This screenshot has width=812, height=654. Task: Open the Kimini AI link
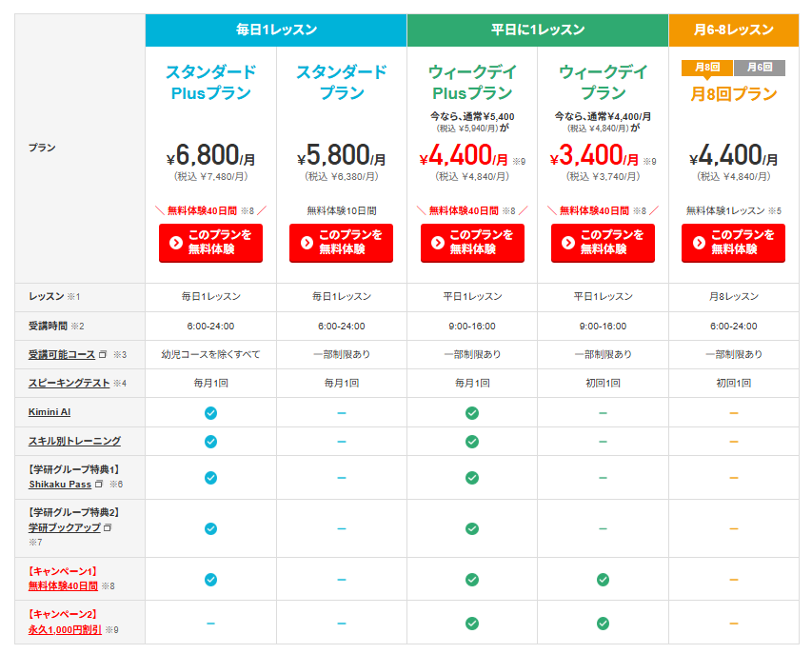(48, 412)
